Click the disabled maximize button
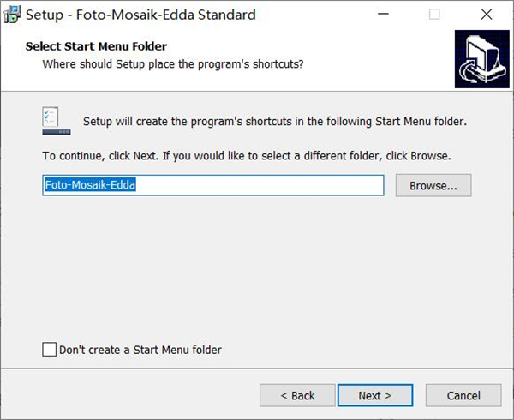 (x=434, y=15)
